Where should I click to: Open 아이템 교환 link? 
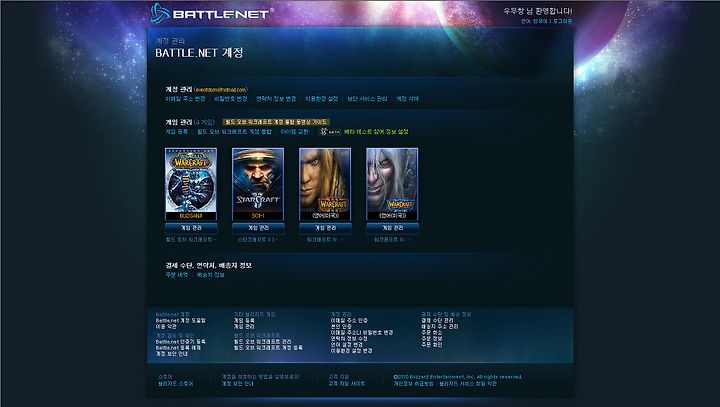click(294, 132)
